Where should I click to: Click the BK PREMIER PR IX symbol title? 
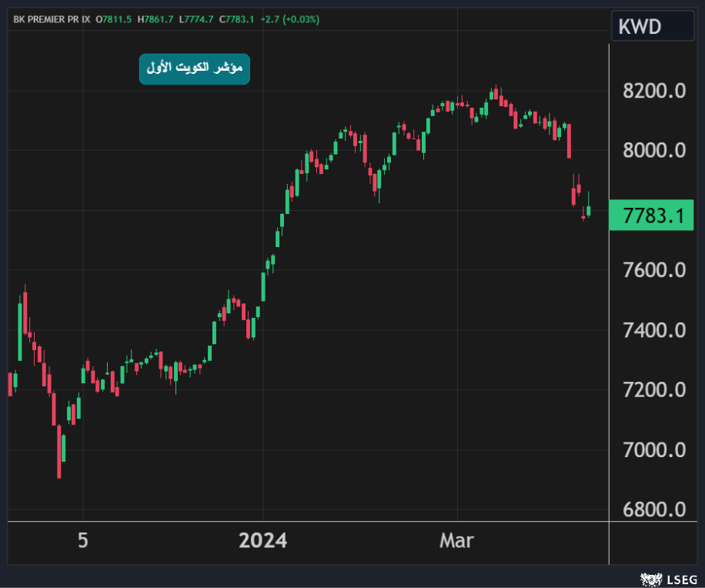pos(52,18)
